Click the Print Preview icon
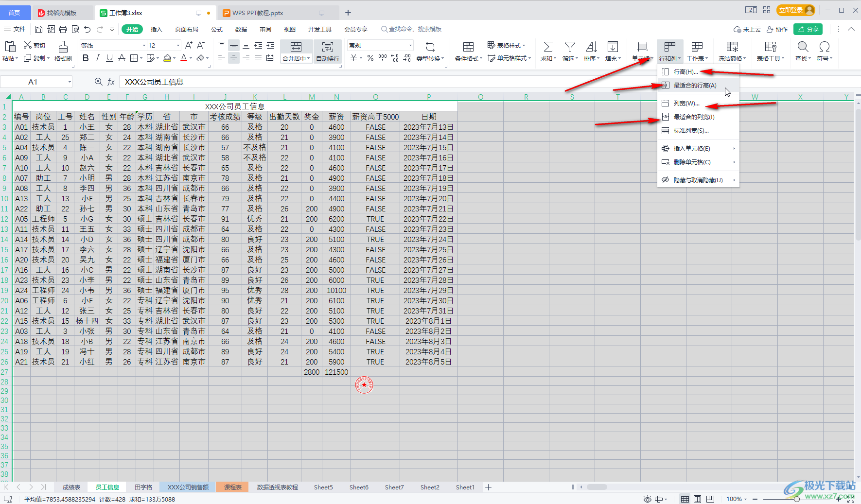This screenshot has height=504, width=861. tap(75, 29)
